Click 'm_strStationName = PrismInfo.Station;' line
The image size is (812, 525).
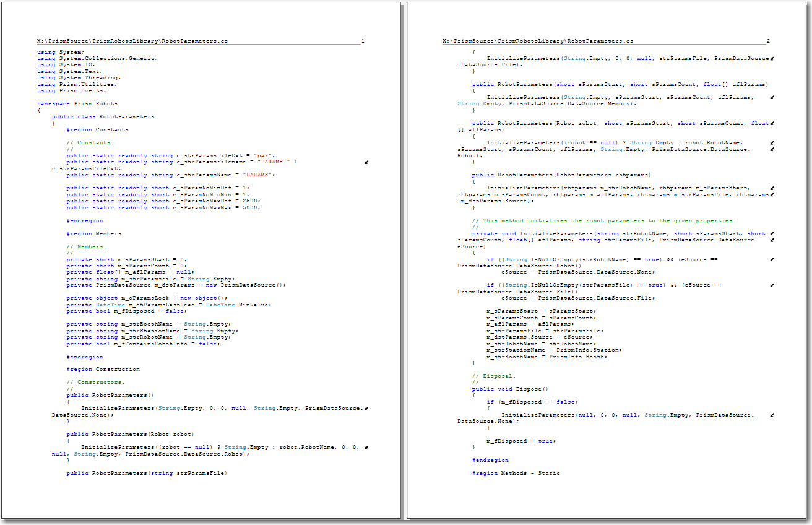[x=555, y=350]
